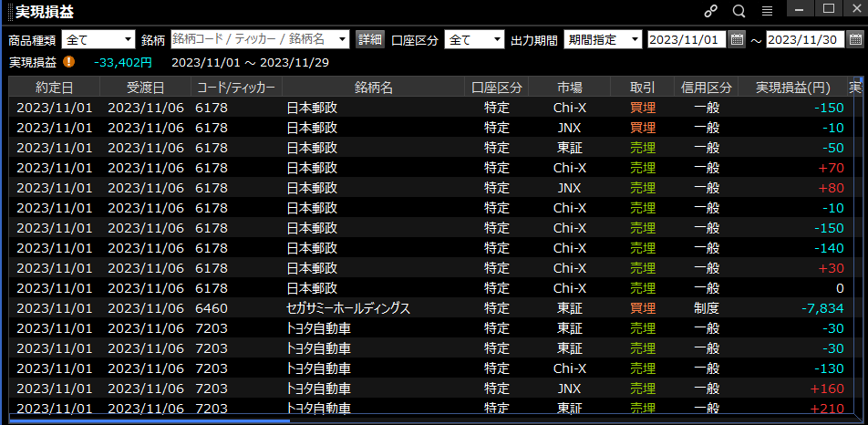Open end date calendar picker icon
The width and height of the screenshot is (868, 425).
tap(855, 40)
